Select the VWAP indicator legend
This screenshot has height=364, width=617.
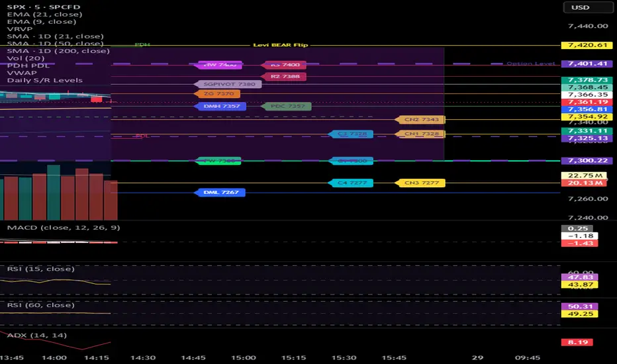[22, 73]
